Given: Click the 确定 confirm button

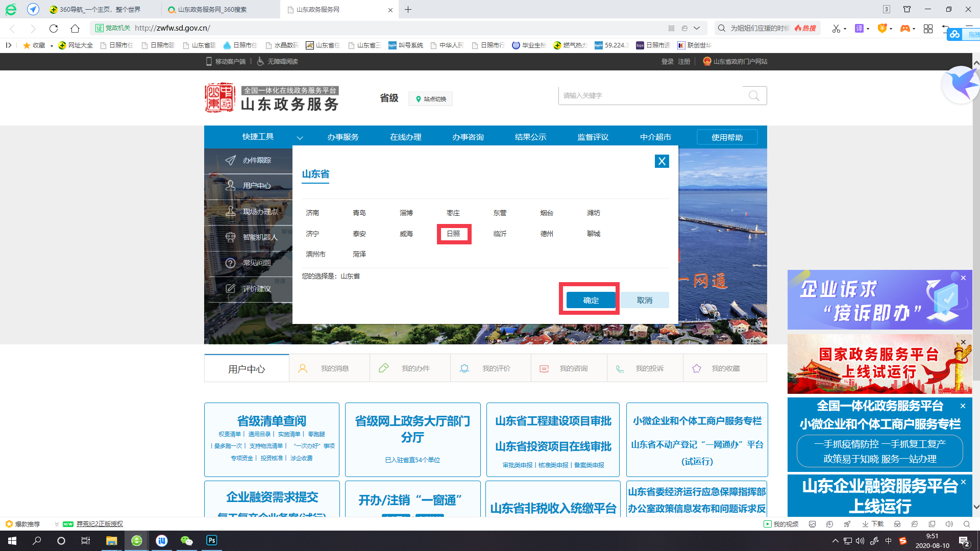Looking at the screenshot, I should pos(590,300).
